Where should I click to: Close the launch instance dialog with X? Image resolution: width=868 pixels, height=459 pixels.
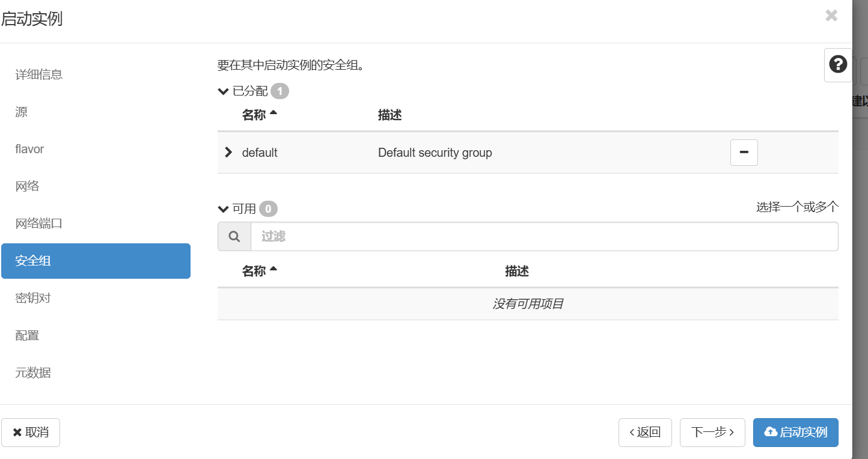(x=831, y=16)
